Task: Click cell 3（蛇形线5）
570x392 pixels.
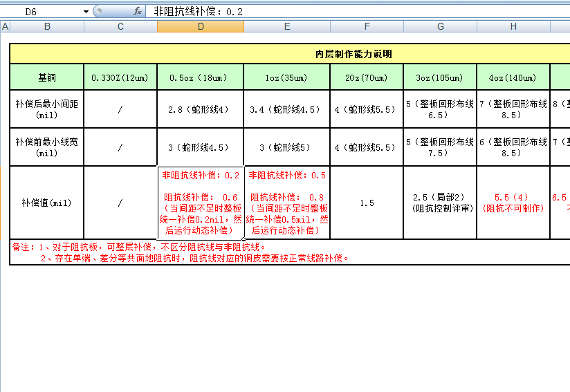Action: [287, 147]
